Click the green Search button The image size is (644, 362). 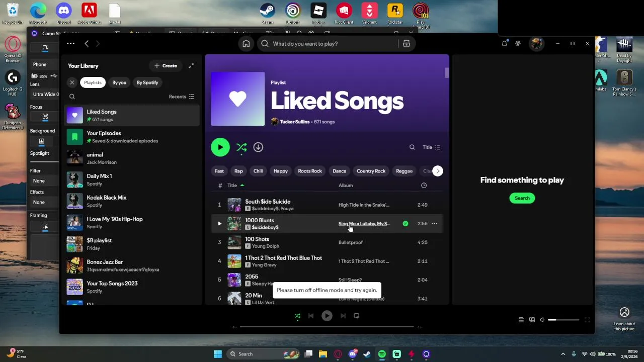pyautogui.click(x=522, y=198)
